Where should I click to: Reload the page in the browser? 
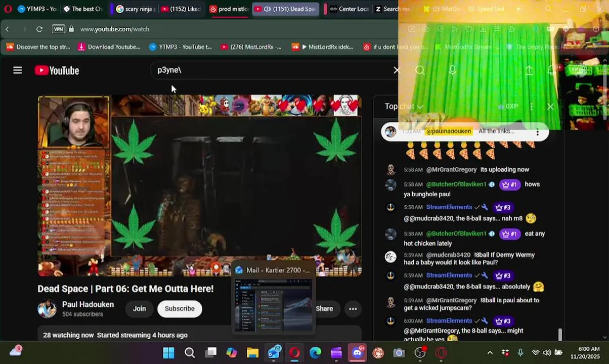39,29
